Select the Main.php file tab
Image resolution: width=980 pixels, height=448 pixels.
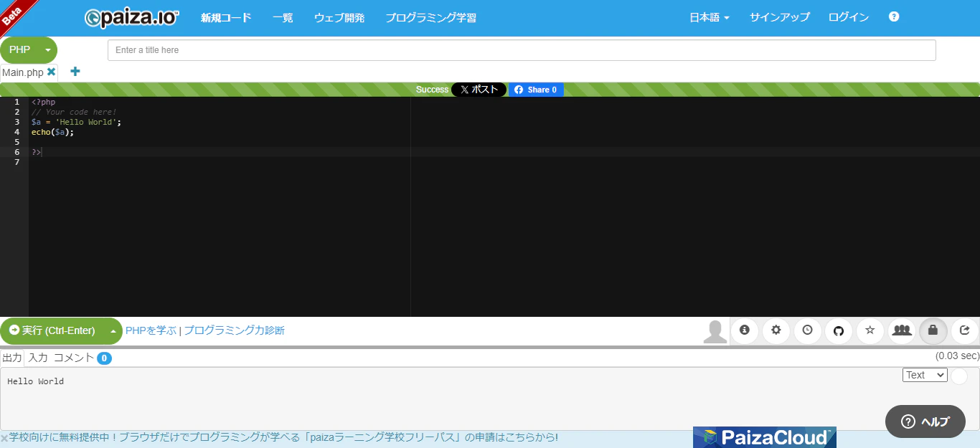pos(22,72)
